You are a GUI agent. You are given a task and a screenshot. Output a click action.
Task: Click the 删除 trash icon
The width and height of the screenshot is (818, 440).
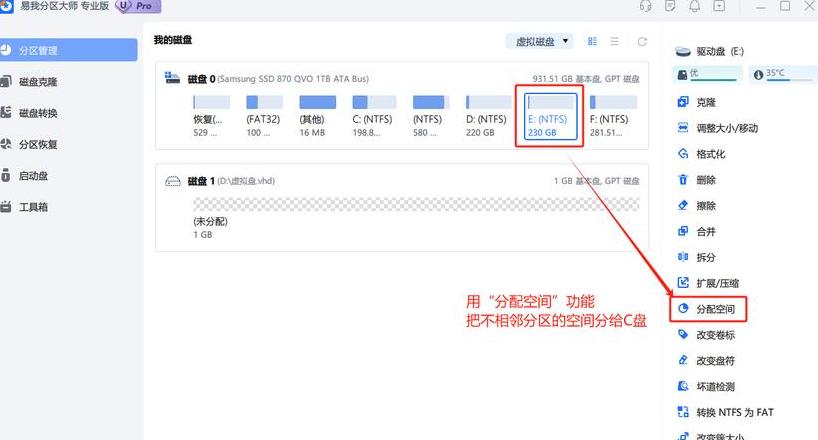pos(683,180)
